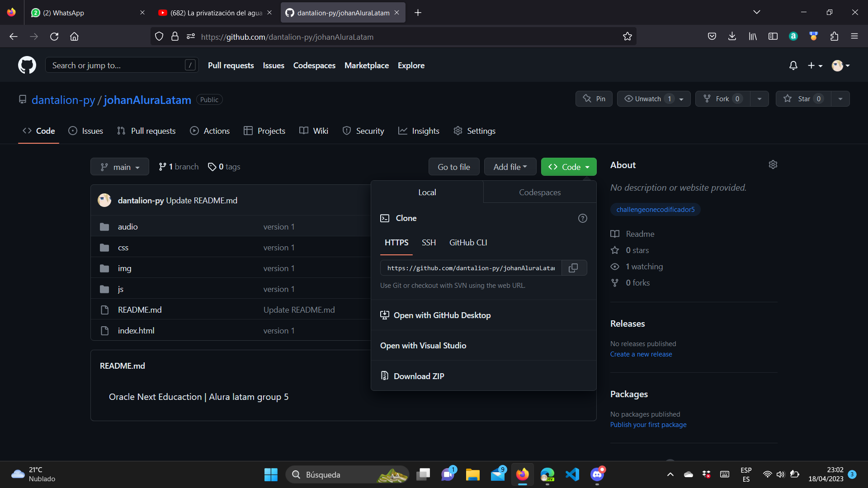Open the js folder
868x488 pixels.
121,289
